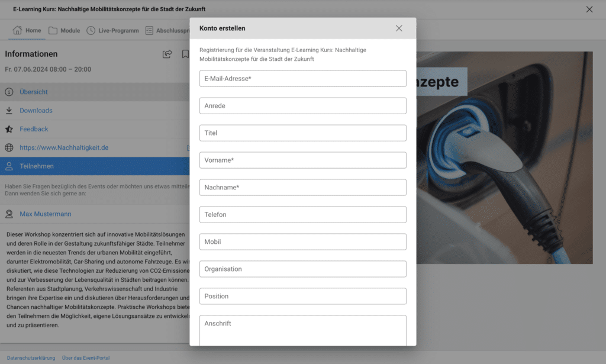The height and width of the screenshot is (364, 606).
Task: Click the bookmark icon beside Informationen
Action: [185, 54]
